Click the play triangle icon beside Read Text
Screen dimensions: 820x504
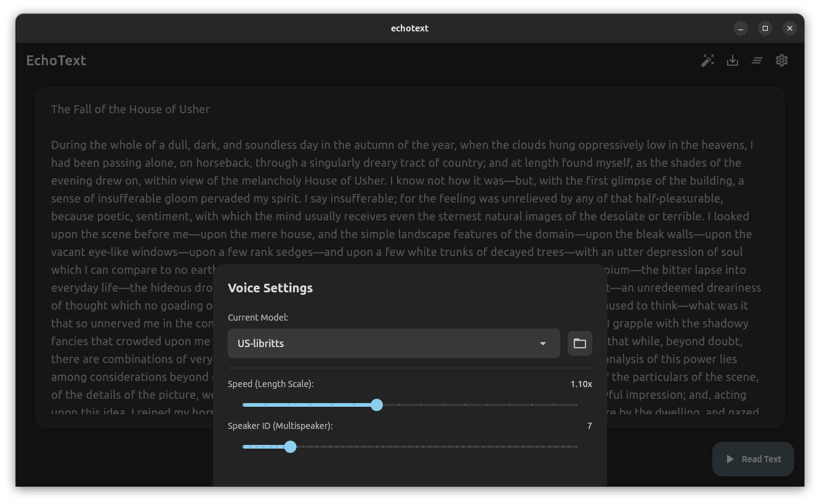[730, 459]
